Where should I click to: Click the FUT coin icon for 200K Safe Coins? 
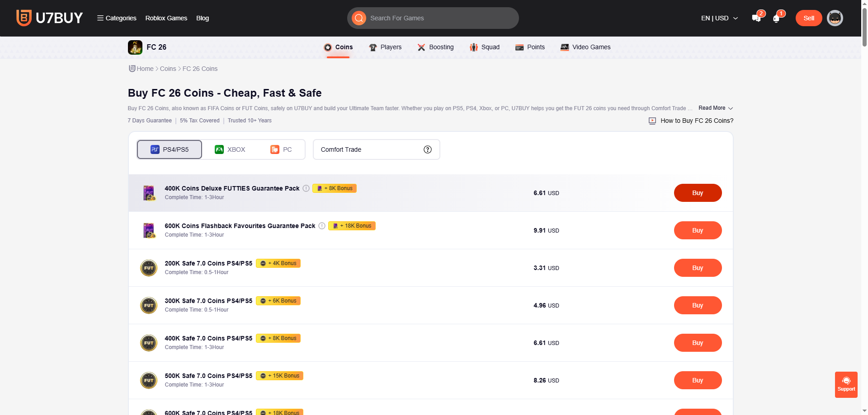pos(149,268)
